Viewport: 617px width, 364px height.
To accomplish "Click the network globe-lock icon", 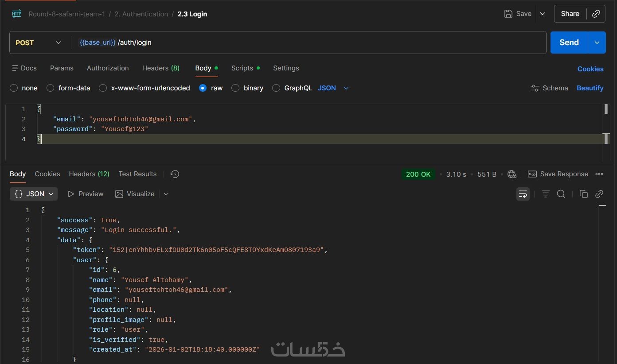I will (512, 174).
